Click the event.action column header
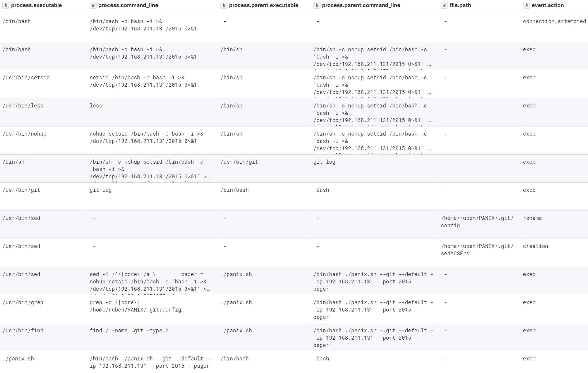The image size is (588, 373). pos(547,5)
